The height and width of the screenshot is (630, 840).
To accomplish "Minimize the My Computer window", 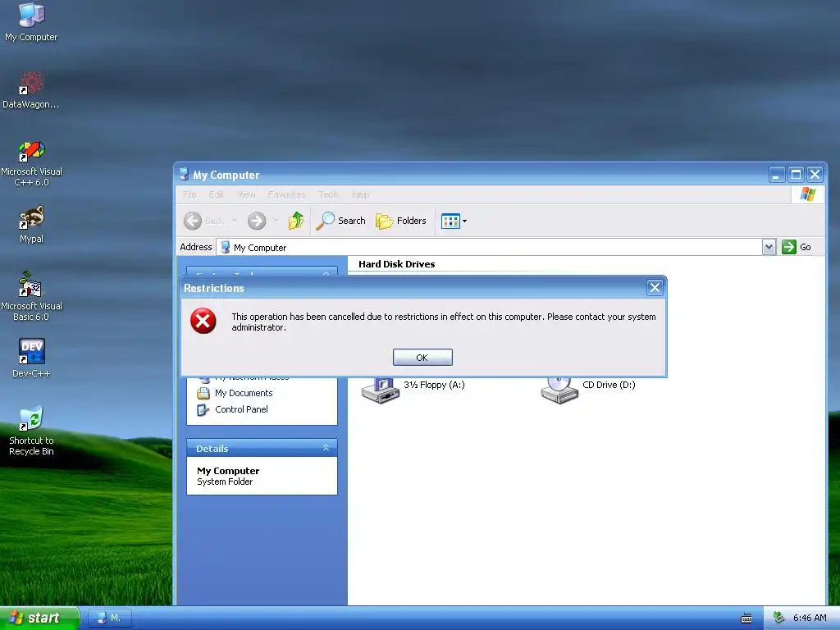I will (777, 175).
